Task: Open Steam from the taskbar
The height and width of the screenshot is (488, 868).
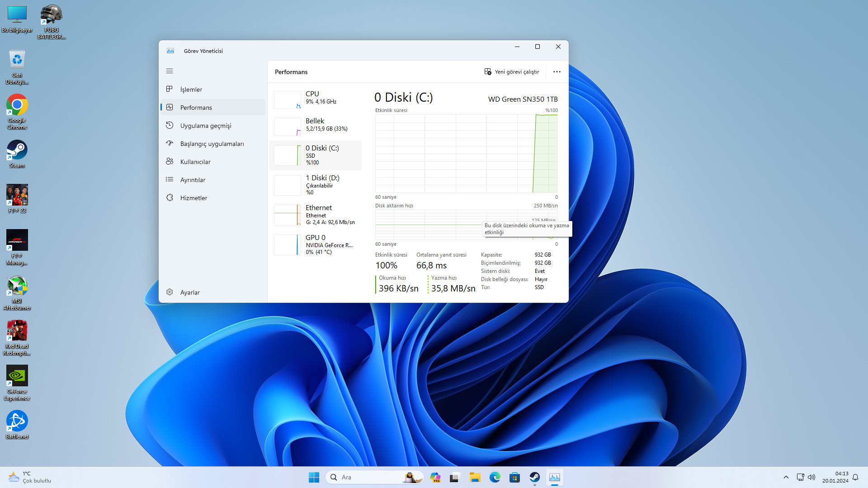Action: pyautogui.click(x=534, y=477)
